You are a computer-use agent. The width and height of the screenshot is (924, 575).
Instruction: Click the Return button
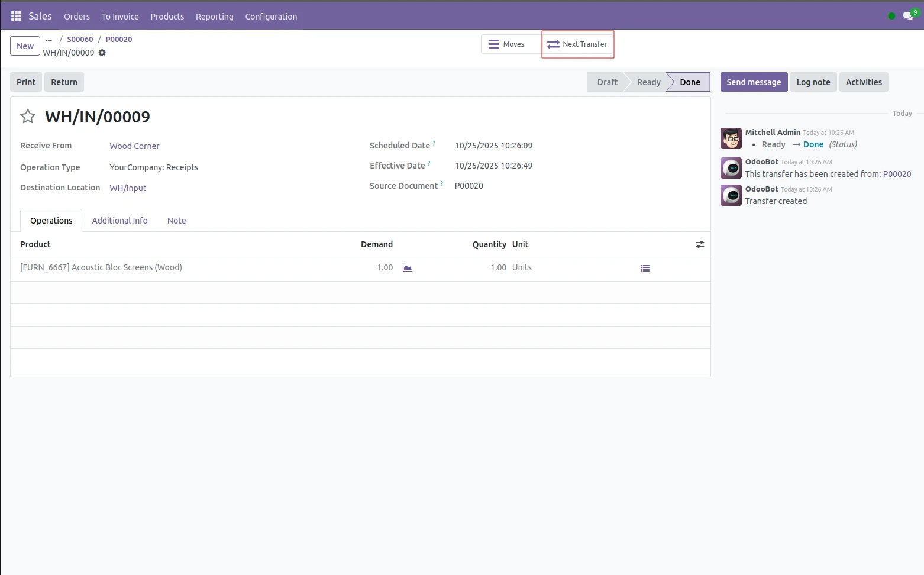point(64,82)
